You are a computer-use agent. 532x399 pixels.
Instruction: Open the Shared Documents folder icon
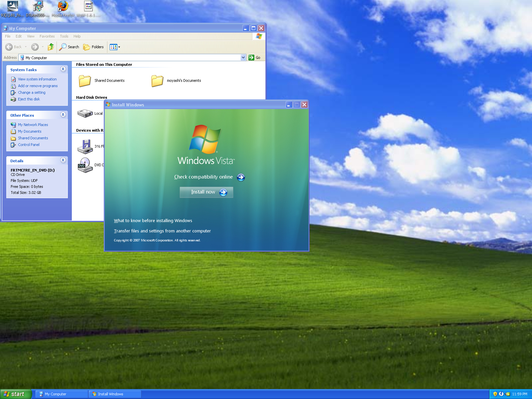tap(85, 80)
